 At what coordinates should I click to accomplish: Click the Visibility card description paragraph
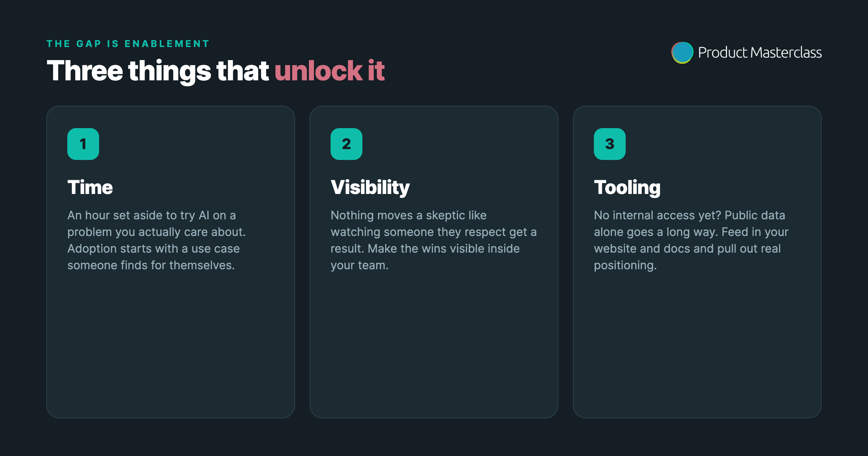pos(434,240)
